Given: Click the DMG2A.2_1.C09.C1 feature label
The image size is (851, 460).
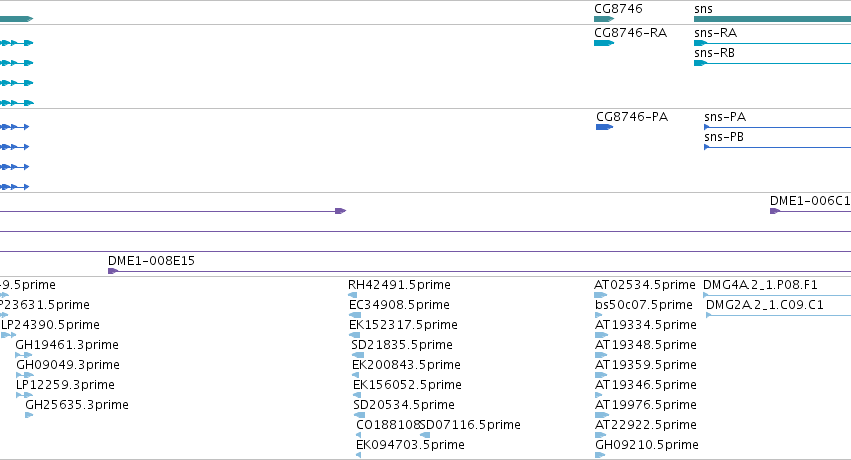Looking at the screenshot, I should coord(765,305).
